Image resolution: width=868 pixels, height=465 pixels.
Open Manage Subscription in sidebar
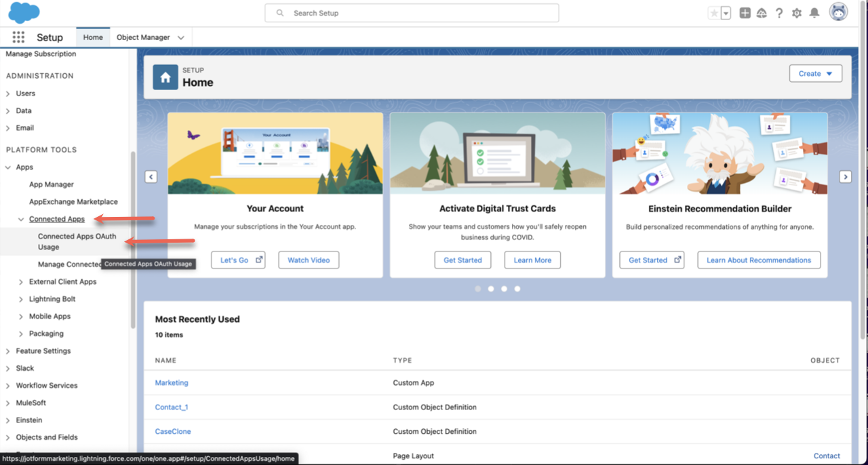[41, 54]
